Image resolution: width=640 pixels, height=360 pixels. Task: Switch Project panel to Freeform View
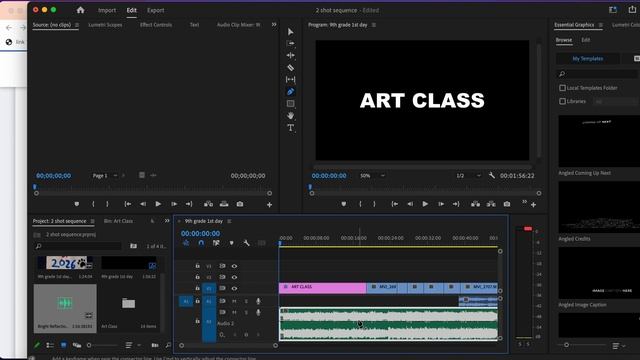pyautogui.click(x=77, y=345)
